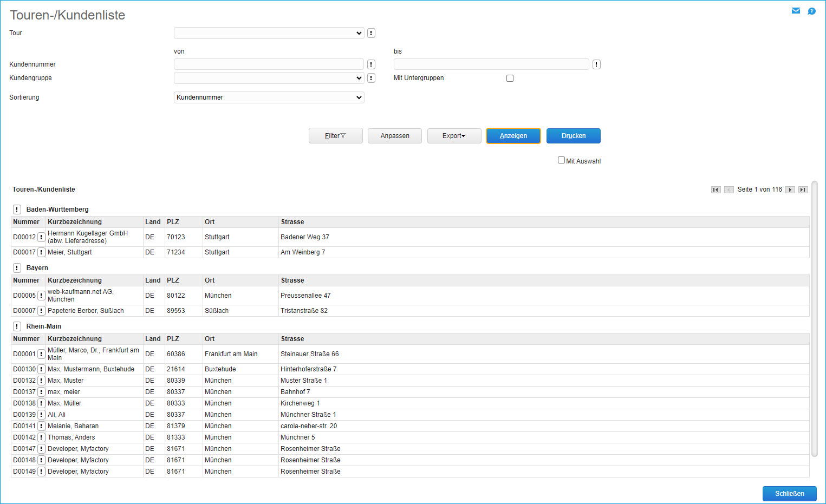Click 'Badener Weg 37' address cell
This screenshot has height=504, width=826.
tap(305, 237)
